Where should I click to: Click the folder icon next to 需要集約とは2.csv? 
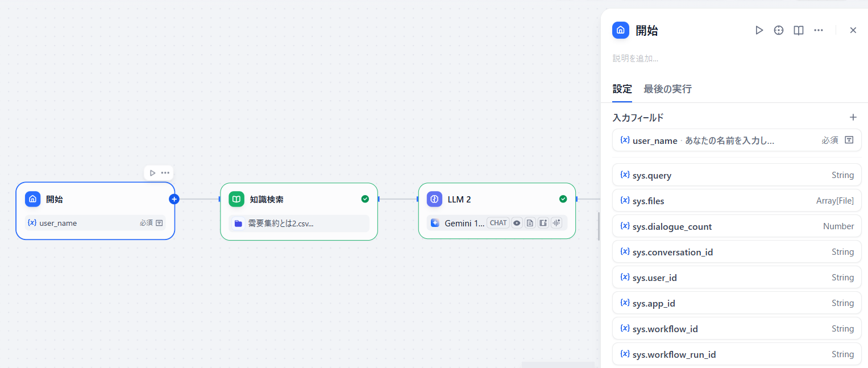239,224
